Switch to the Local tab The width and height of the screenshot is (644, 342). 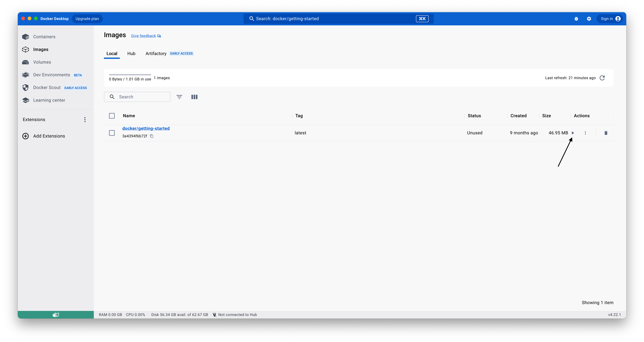point(112,54)
